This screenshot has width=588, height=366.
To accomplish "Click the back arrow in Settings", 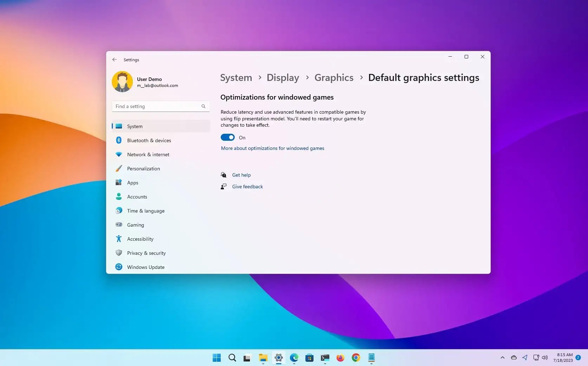I will 115,59.
